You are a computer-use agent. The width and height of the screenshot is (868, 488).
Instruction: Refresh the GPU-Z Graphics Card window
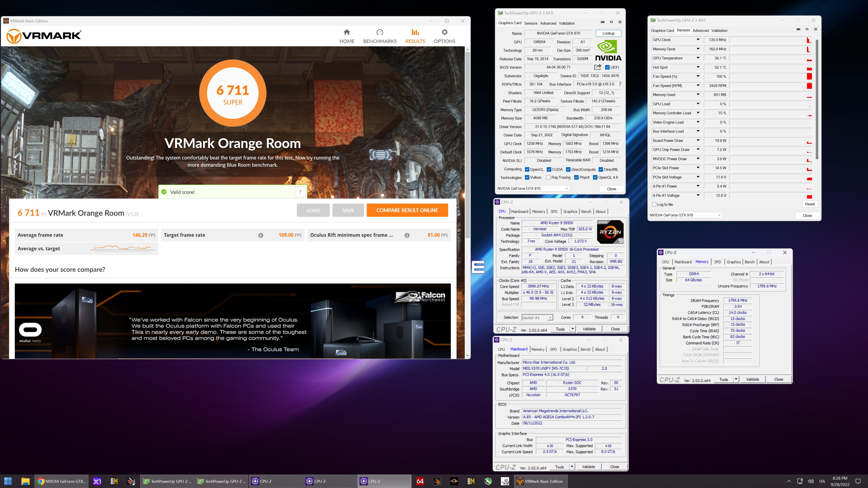(x=611, y=22)
